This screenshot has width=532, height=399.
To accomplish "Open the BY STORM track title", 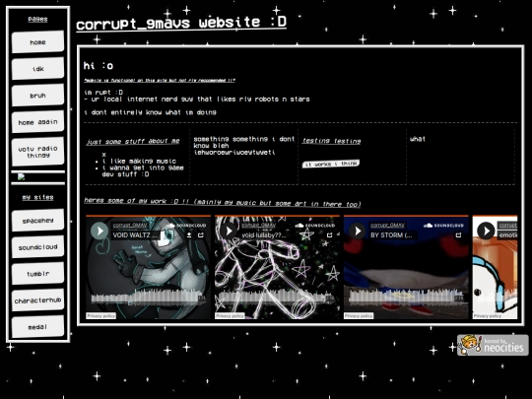I will 391,235.
